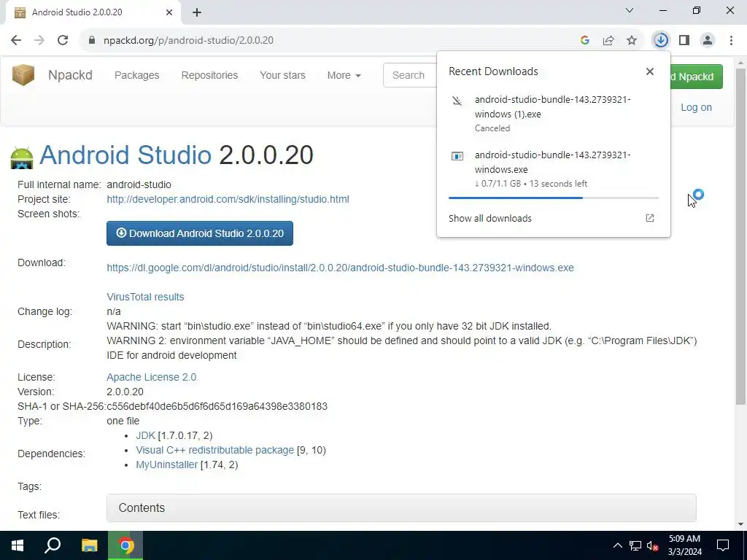Click the canceled download file icon

click(x=457, y=101)
